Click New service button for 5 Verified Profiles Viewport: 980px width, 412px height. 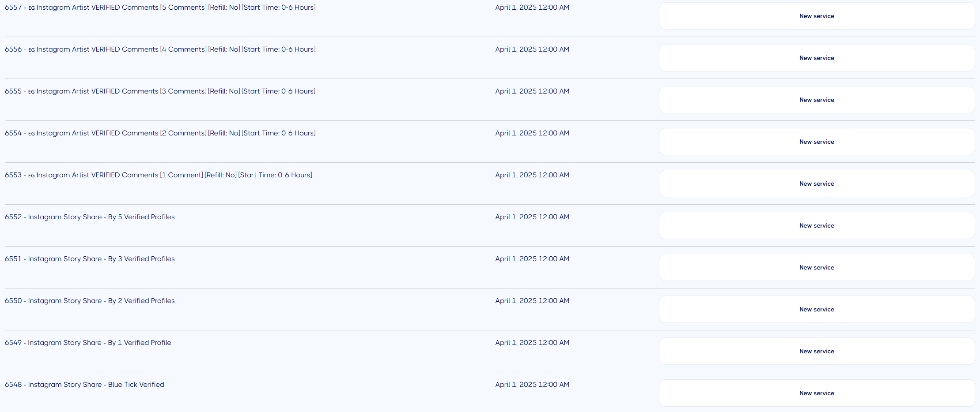tap(817, 225)
